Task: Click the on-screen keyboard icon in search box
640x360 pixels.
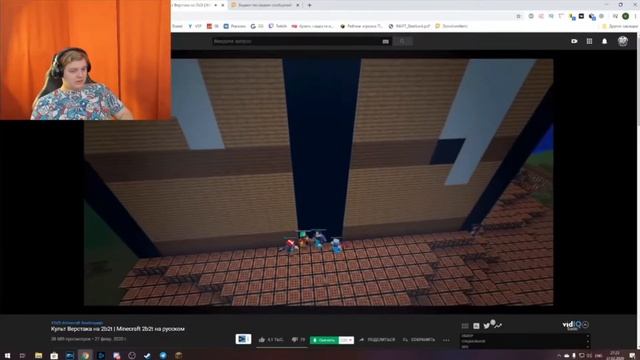Action: tap(385, 41)
